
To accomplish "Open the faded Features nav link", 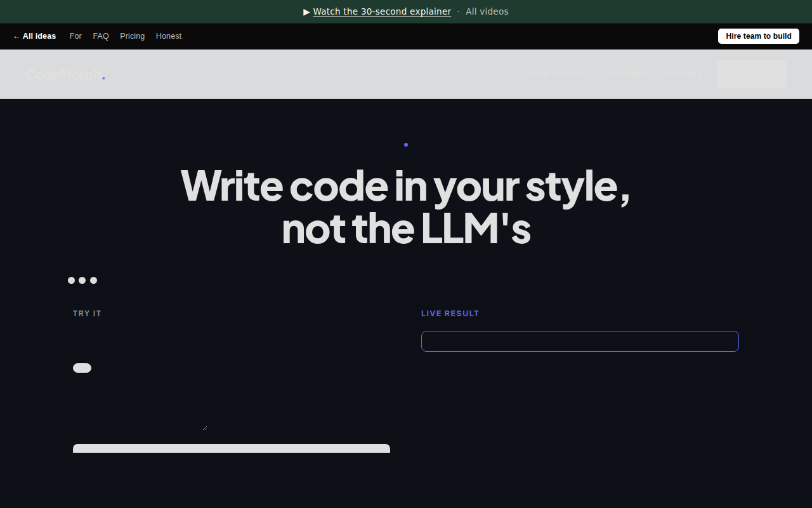I will point(682,74).
